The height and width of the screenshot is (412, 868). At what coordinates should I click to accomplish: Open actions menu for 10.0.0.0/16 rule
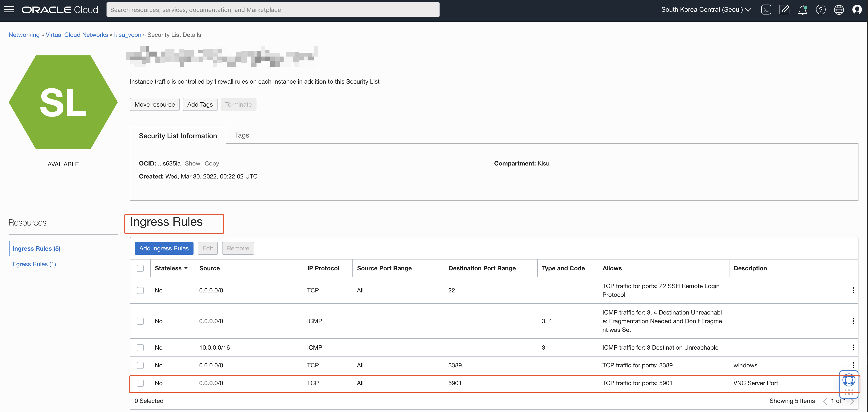853,347
